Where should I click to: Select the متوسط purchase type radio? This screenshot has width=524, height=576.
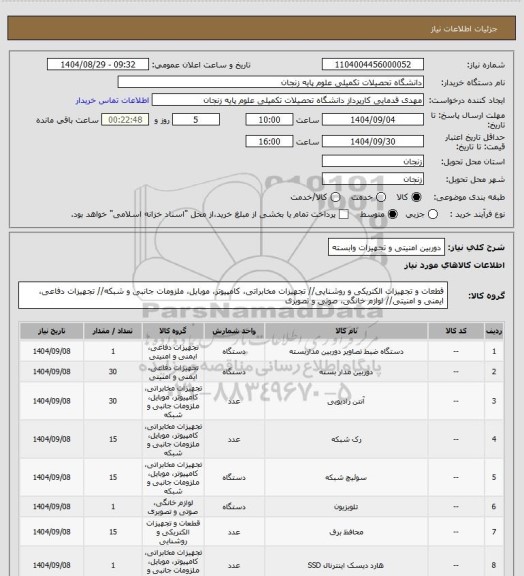393,214
